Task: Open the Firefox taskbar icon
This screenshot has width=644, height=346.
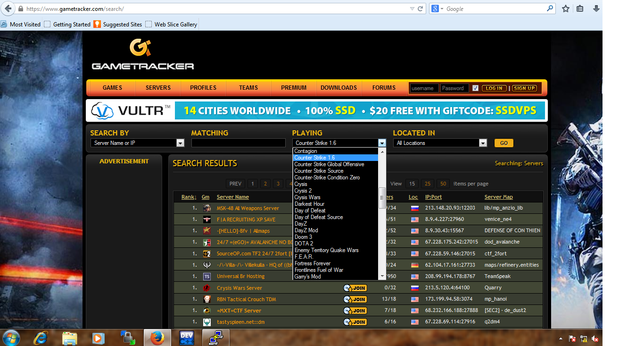Action: pos(156,338)
